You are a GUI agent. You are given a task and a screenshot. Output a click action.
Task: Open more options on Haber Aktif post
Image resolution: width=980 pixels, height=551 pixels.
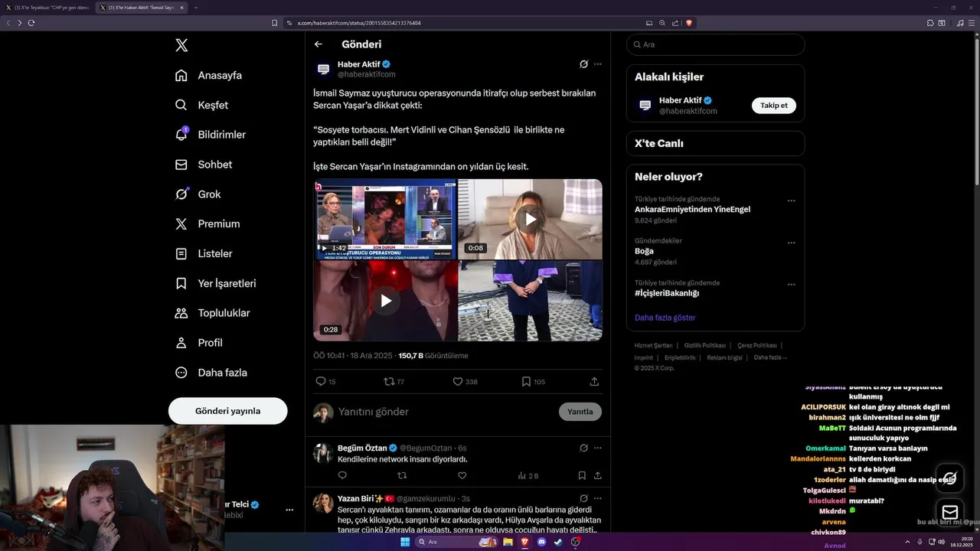[x=598, y=64]
